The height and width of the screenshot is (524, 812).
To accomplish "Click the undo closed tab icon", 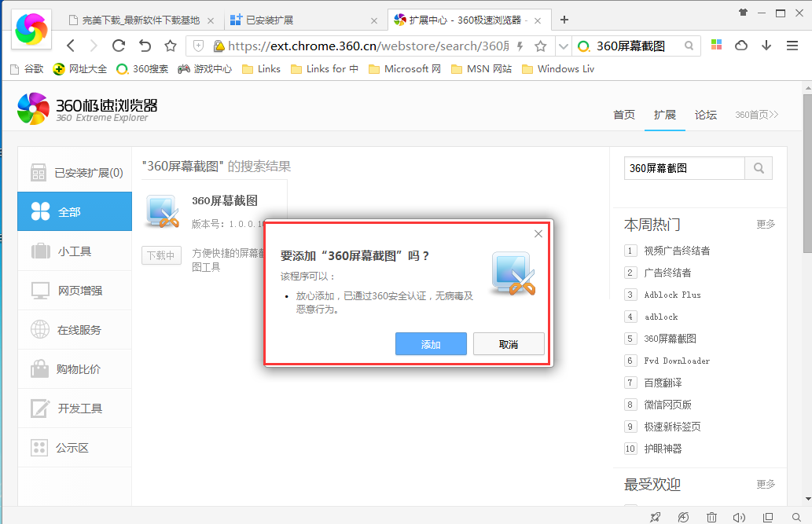I will (x=145, y=46).
